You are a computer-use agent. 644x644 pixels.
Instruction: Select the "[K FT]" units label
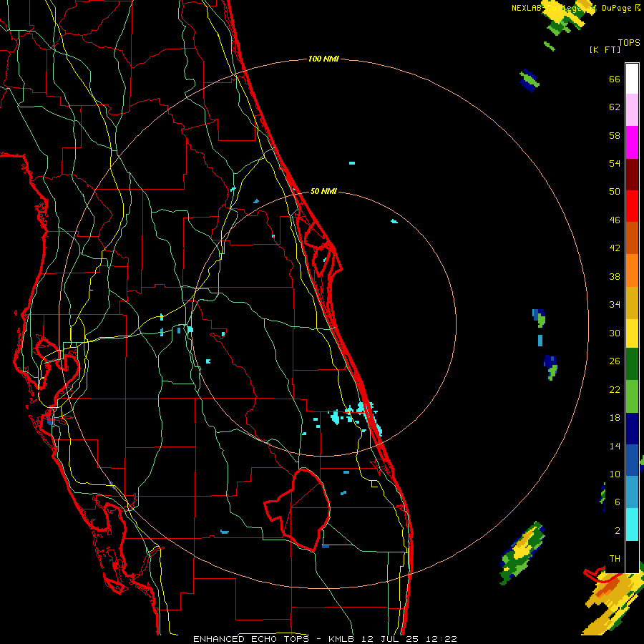tap(605, 50)
